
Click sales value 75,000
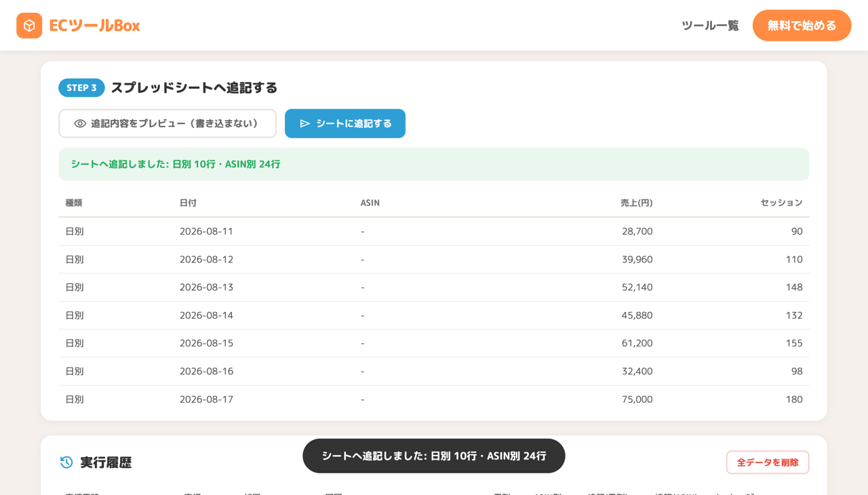(637, 399)
